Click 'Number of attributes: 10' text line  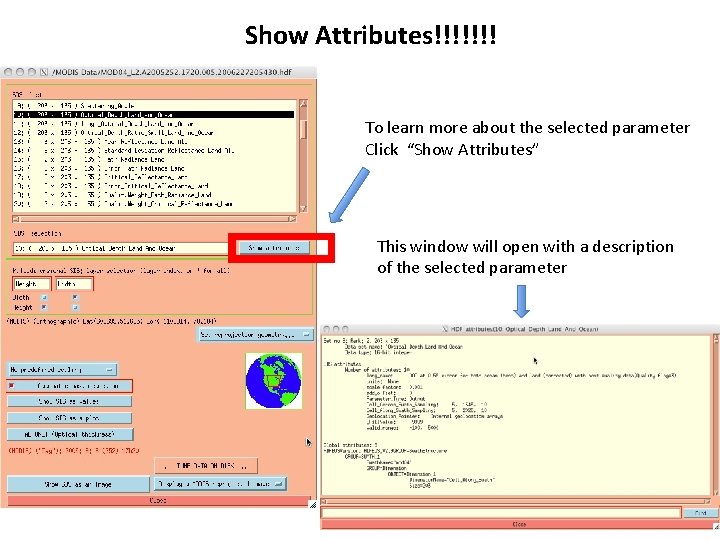(377, 370)
